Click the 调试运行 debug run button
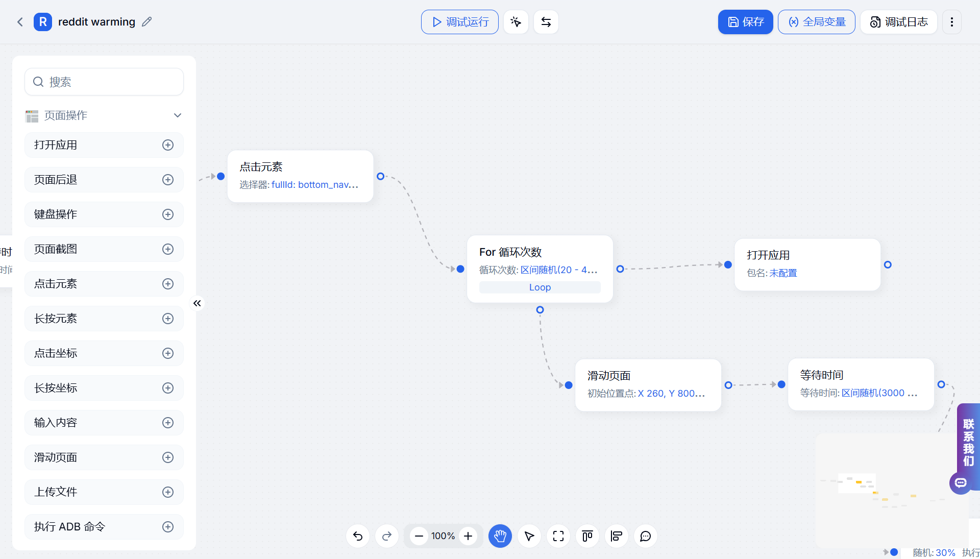Viewport: 980px width, 559px height. point(460,22)
